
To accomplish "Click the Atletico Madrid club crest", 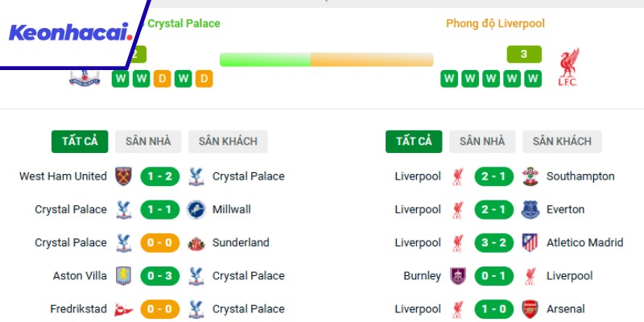I will 530,242.
